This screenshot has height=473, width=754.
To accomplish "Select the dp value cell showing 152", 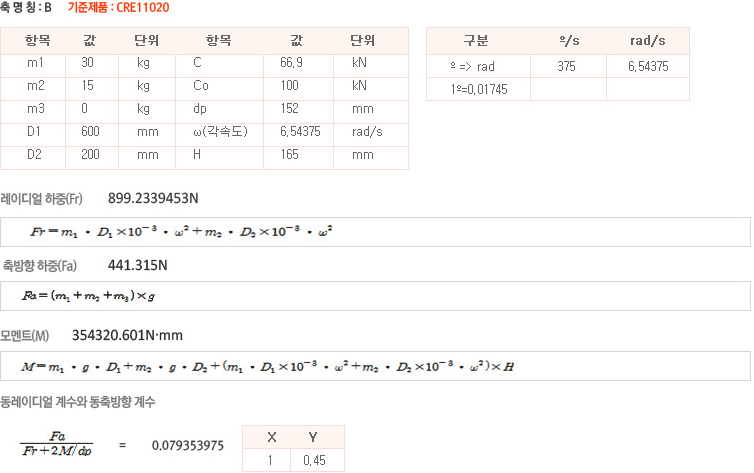I will (x=296, y=109).
